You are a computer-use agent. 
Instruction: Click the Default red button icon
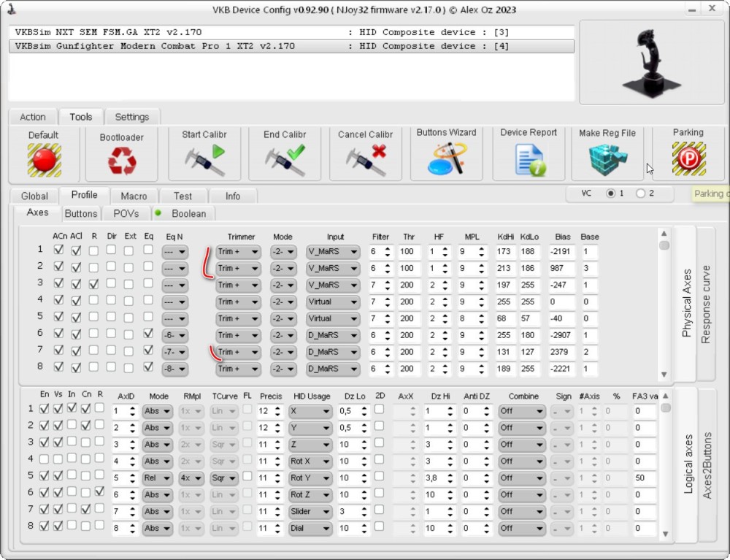click(45, 160)
